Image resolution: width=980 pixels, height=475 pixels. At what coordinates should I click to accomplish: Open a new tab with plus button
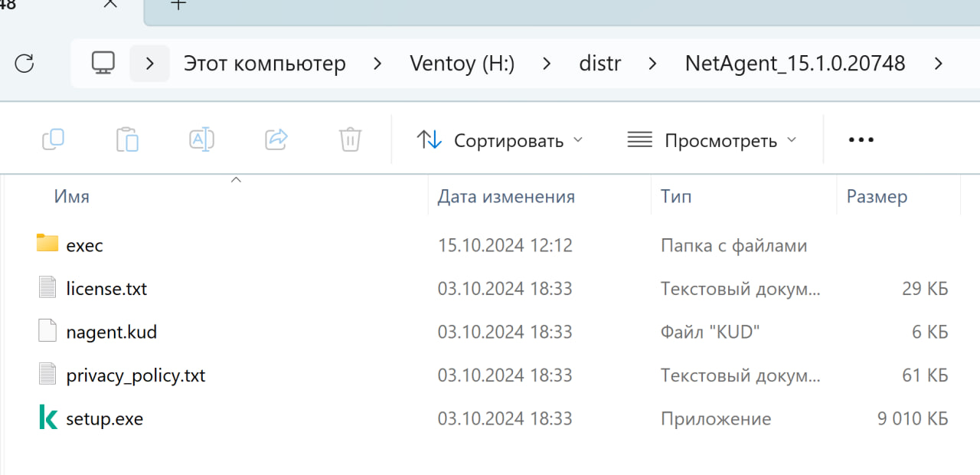(178, 5)
